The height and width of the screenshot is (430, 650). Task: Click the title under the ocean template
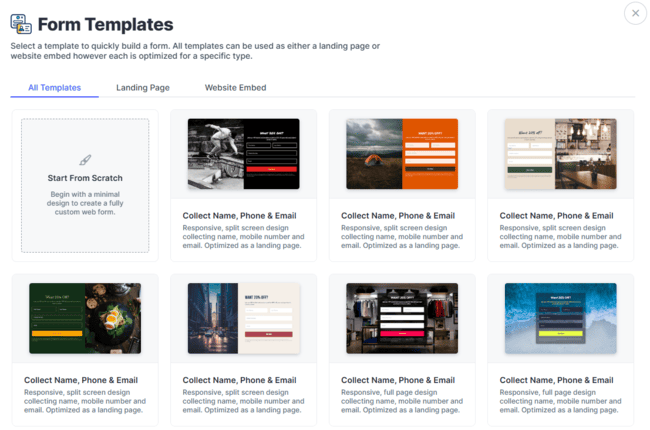click(556, 380)
